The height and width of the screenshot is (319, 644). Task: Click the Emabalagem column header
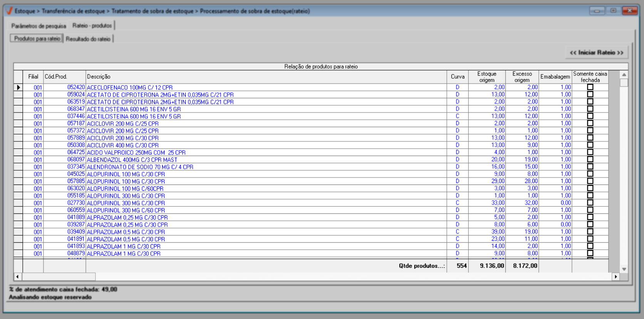555,77
